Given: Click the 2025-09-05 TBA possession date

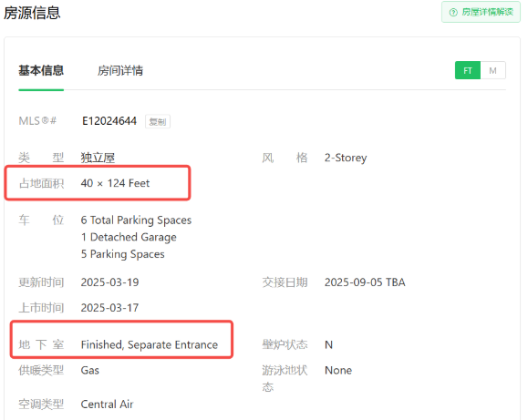Looking at the screenshot, I should tap(365, 282).
